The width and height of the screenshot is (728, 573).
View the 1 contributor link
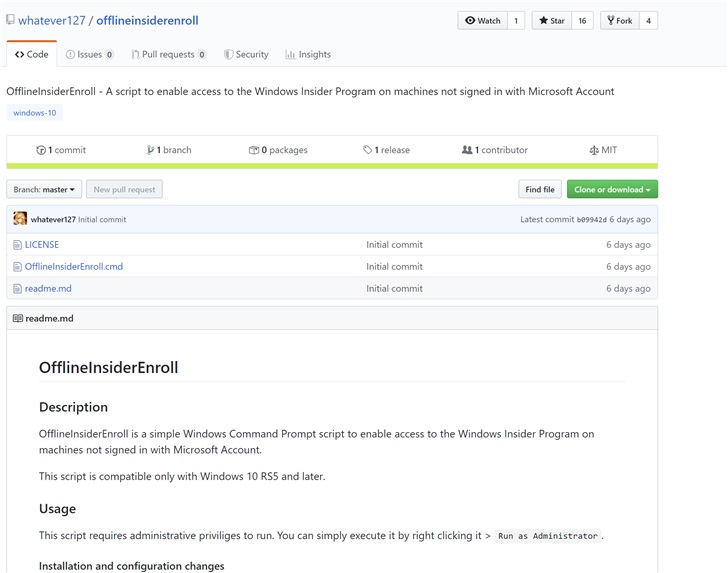click(495, 150)
